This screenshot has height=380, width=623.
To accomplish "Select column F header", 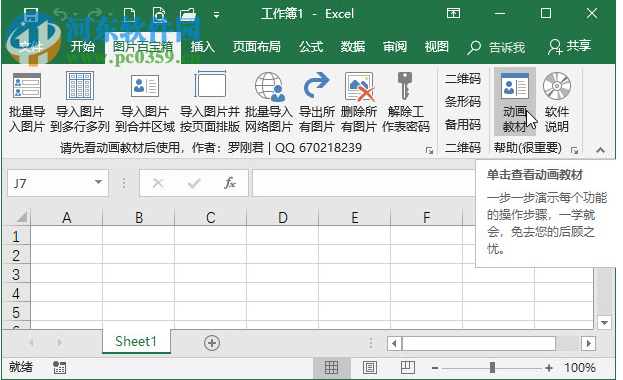I will (426, 217).
